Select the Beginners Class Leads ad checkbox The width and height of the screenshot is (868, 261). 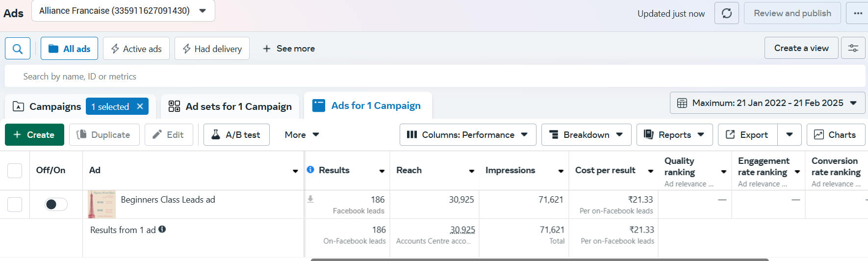point(15,204)
